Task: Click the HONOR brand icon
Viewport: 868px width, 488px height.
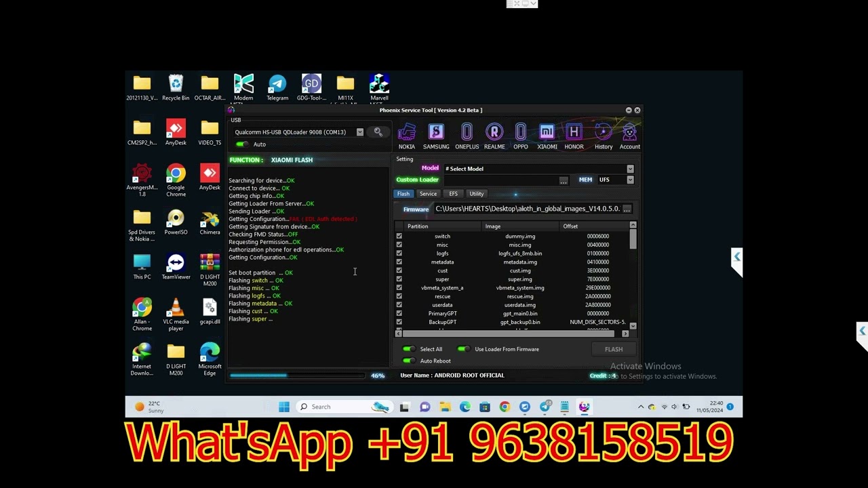Action: coord(574,132)
